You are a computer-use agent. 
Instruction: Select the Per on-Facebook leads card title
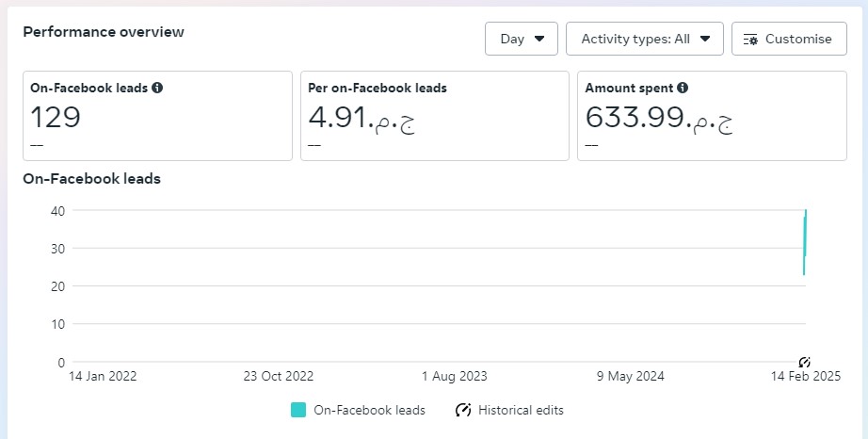pos(377,88)
